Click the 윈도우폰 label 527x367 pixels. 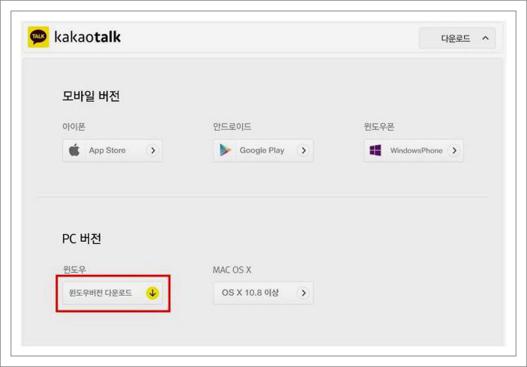pyautogui.click(x=379, y=127)
